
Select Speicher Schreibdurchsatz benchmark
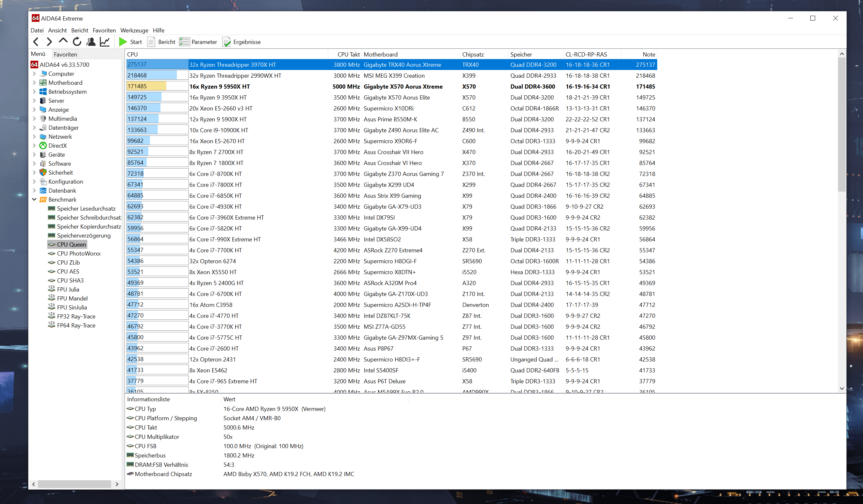point(84,217)
